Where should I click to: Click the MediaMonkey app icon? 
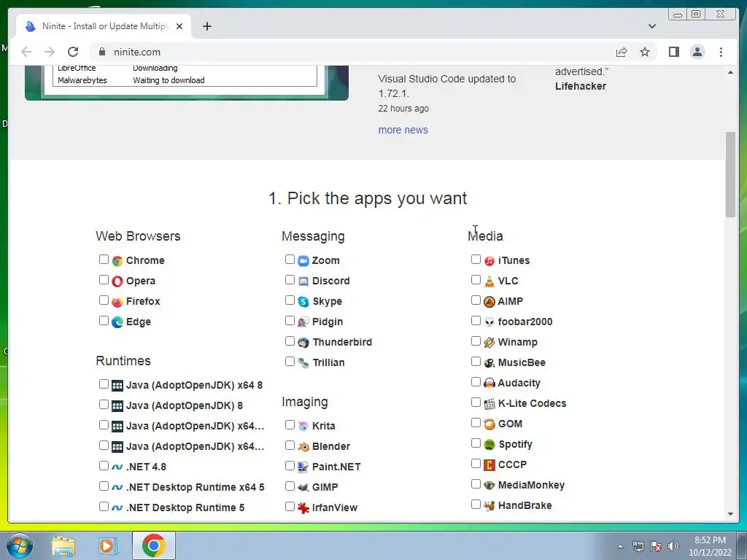click(489, 486)
